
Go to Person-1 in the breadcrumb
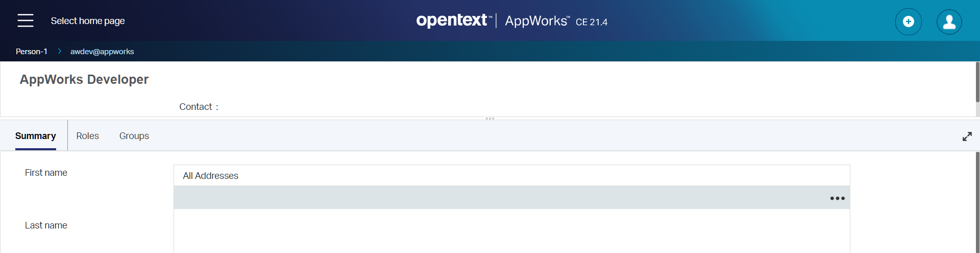31,52
